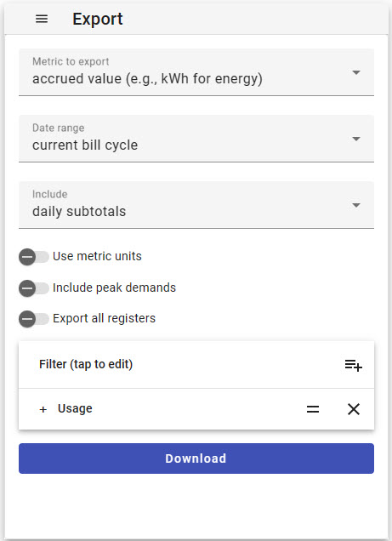
Task: Enable Include peak demands switch
Action: (x=34, y=288)
